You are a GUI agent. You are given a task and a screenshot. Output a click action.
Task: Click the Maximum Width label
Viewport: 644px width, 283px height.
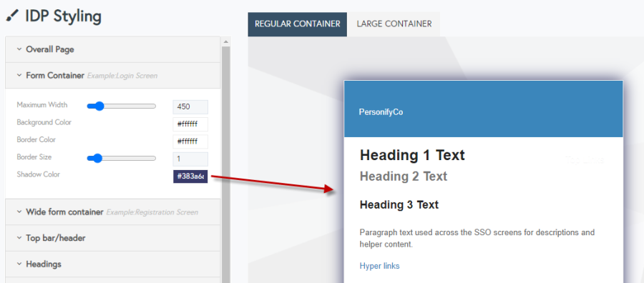(x=42, y=105)
